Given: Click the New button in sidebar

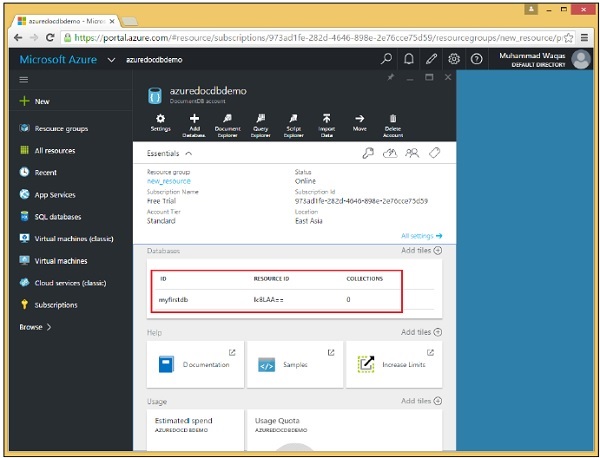Looking at the screenshot, I should point(41,101).
